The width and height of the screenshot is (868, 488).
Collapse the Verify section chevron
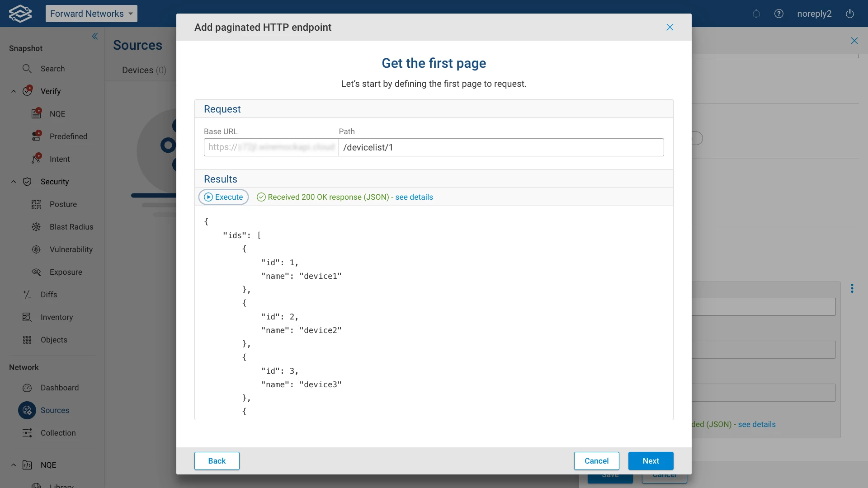(14, 91)
